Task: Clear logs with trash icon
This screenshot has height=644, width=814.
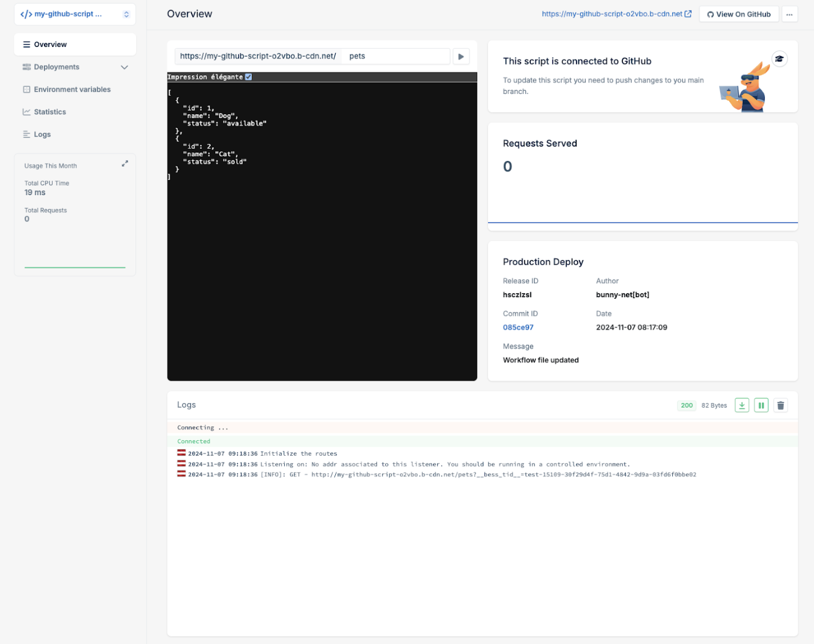Action: click(780, 405)
